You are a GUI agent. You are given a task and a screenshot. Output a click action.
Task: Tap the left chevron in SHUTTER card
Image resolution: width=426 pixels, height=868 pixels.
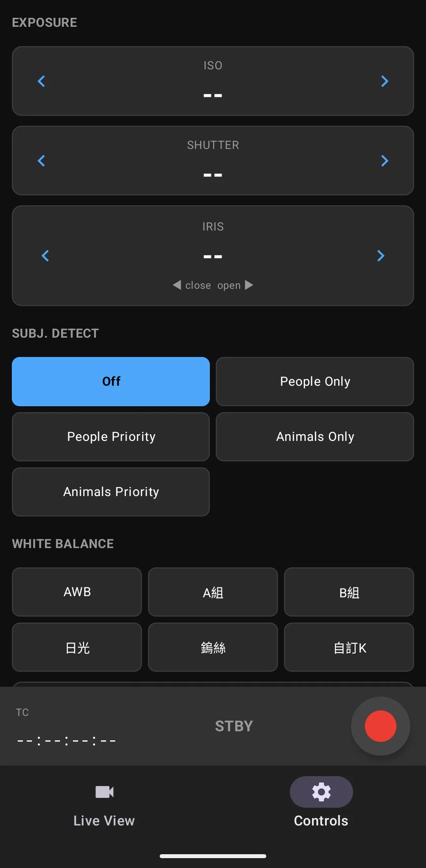click(41, 161)
